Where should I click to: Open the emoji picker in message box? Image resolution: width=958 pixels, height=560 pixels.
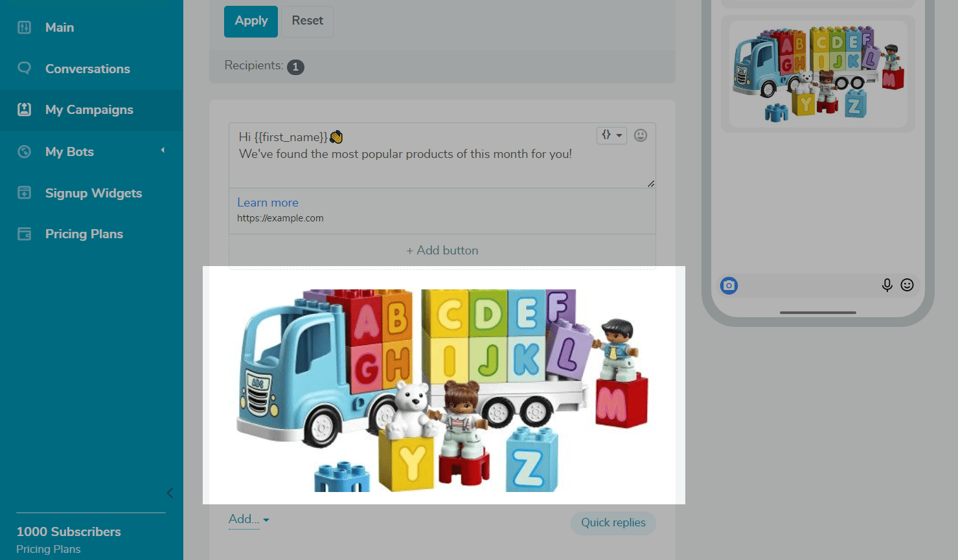tap(641, 135)
